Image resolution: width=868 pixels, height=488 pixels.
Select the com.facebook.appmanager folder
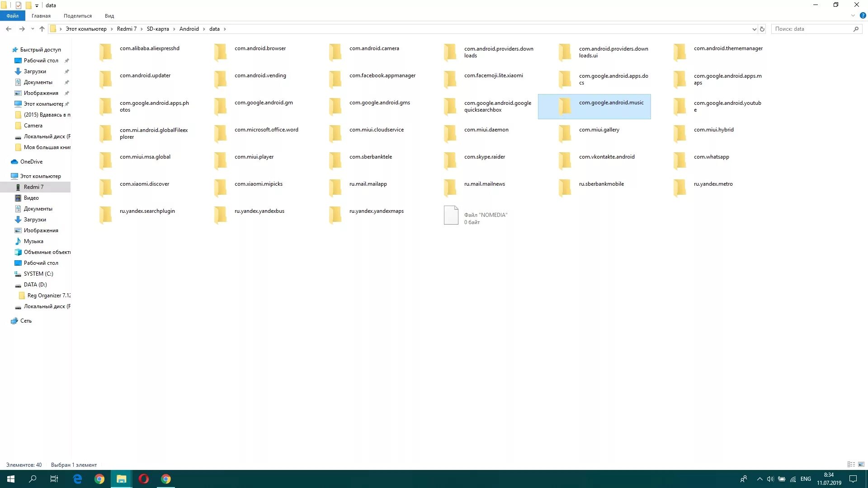[x=372, y=80]
